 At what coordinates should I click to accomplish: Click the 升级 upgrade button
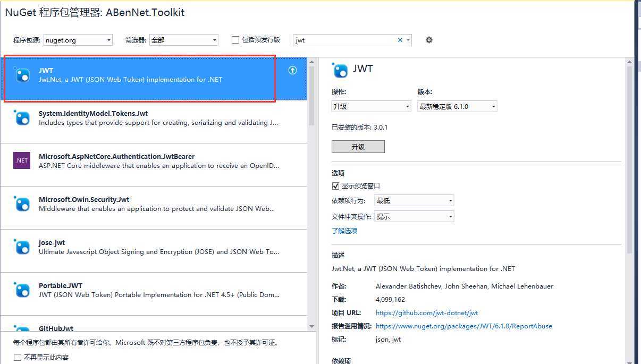(358, 147)
